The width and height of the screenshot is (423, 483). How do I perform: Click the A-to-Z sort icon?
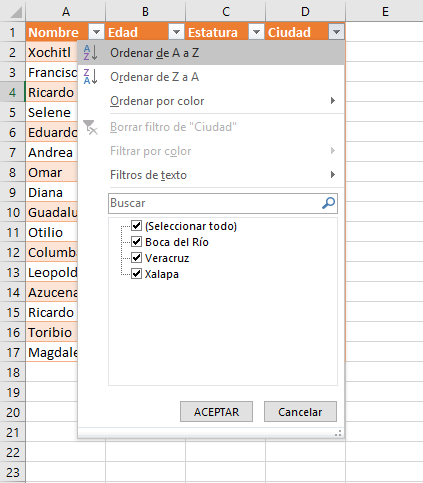pos(90,53)
